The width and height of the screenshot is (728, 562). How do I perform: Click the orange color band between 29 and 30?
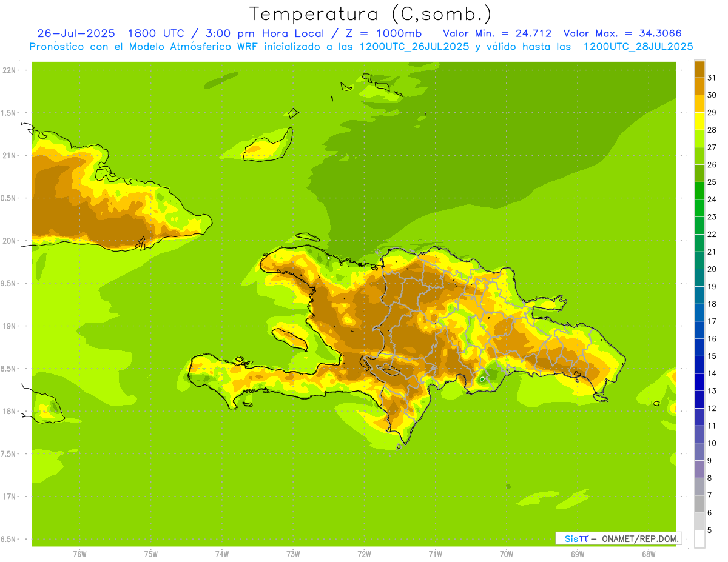tap(699, 104)
